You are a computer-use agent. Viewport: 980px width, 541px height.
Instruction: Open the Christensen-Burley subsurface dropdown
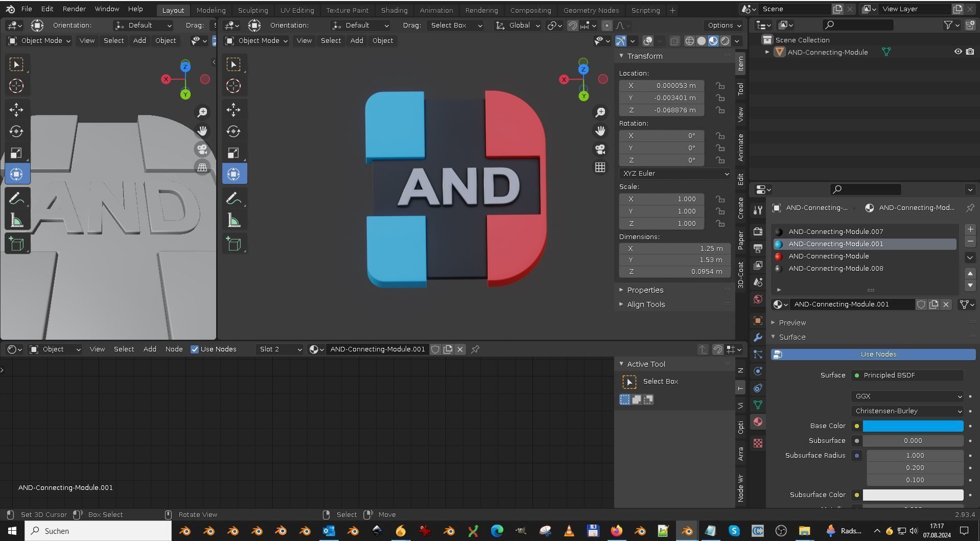[907, 411]
